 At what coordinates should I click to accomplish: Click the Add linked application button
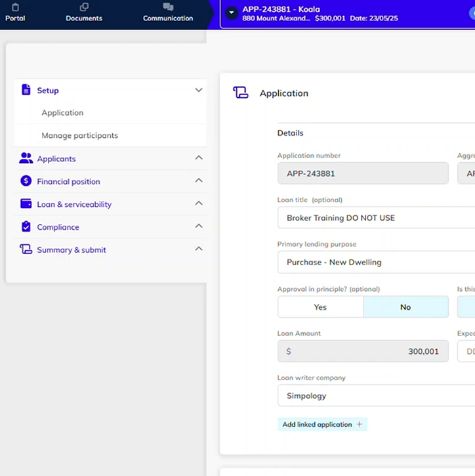tap(322, 425)
